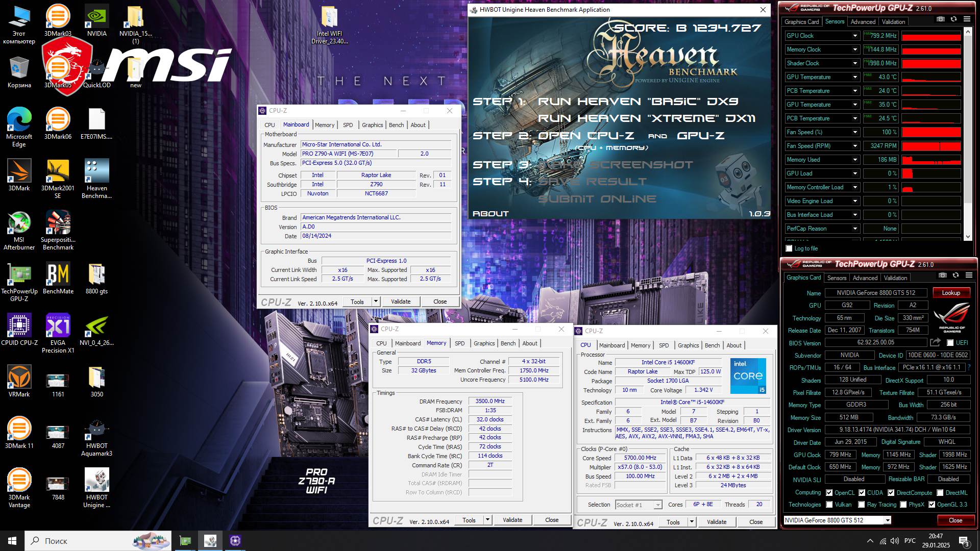The image size is (980, 551).
Task: Toggle CUDA computing checkbox
Action: tap(862, 493)
